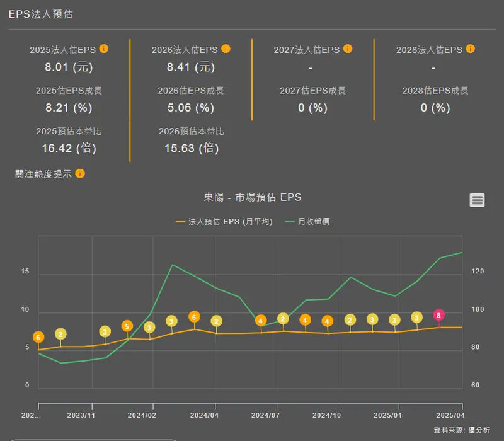Open info icon beside 2028法人估EPS
The image size is (504, 441).
point(470,49)
